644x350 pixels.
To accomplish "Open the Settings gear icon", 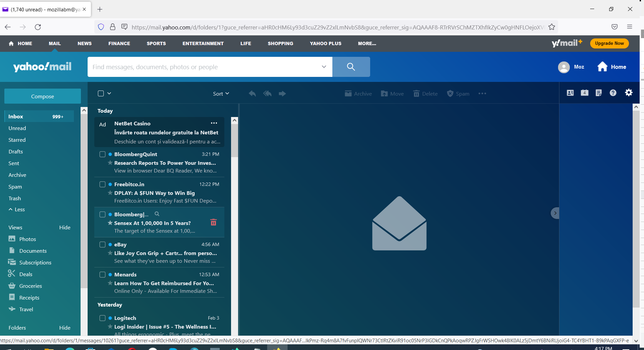I will (629, 93).
